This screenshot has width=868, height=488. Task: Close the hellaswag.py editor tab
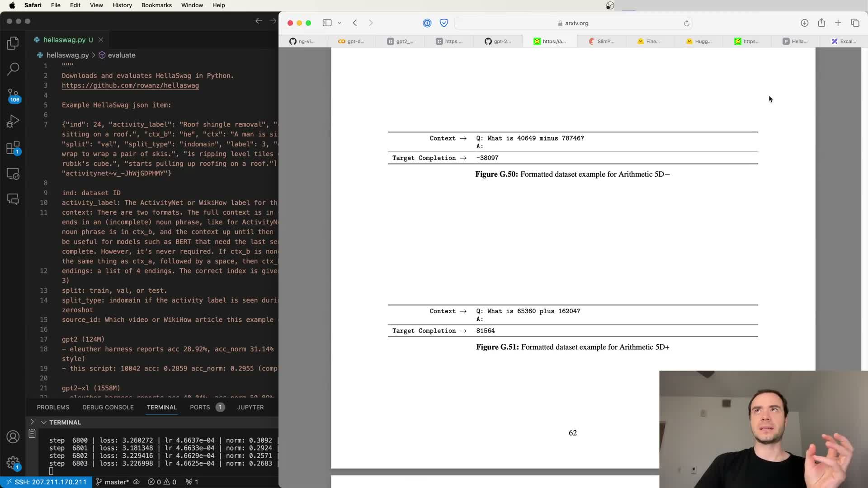coord(101,40)
